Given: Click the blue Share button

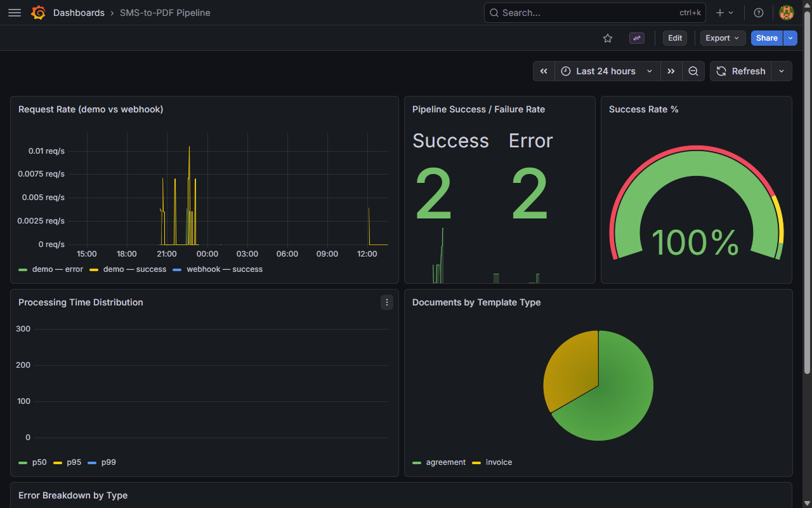Looking at the screenshot, I should tap(766, 38).
